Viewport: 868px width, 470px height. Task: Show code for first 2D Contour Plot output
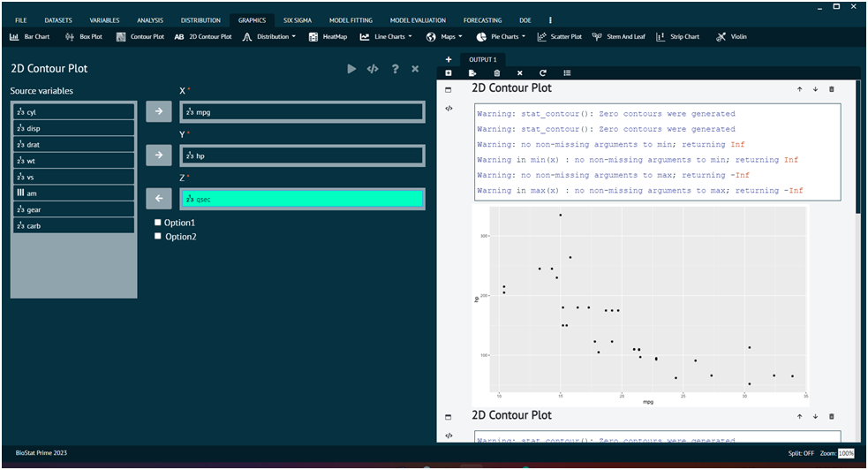click(449, 109)
